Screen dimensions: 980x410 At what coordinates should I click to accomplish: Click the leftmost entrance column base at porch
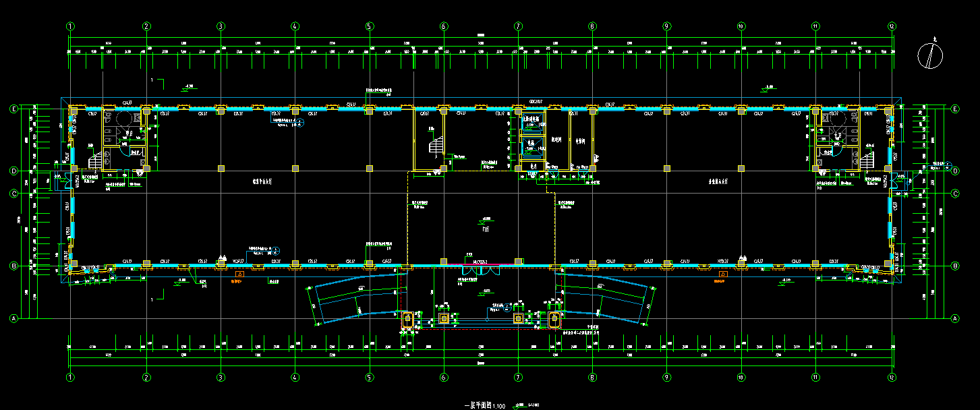(x=407, y=318)
